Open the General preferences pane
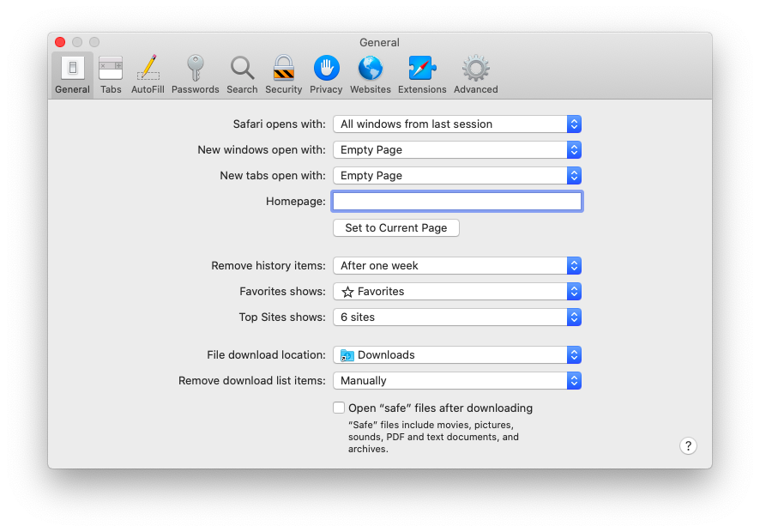 pos(72,75)
